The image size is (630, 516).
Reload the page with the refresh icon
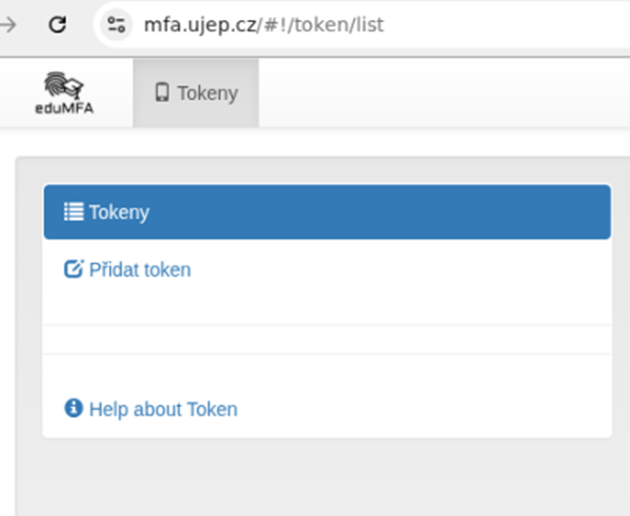click(x=57, y=25)
